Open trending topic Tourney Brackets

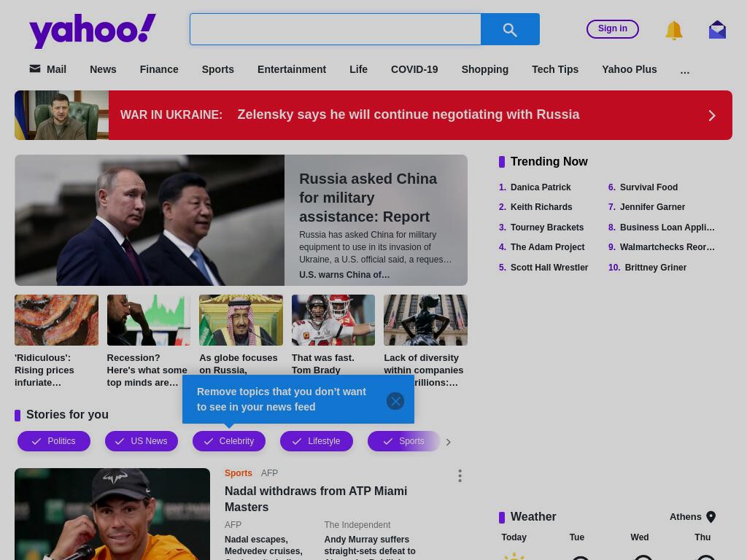[x=547, y=227]
